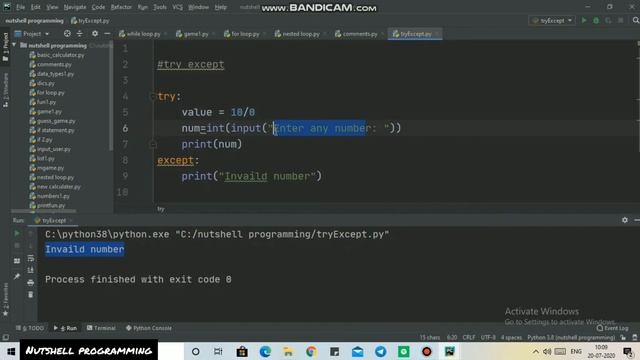This screenshot has height=360, width=640.
Task: Open the Run menu
Action: tap(142, 7)
